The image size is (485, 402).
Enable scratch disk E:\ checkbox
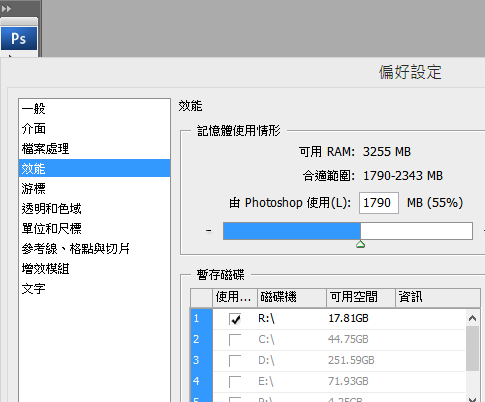(235, 382)
